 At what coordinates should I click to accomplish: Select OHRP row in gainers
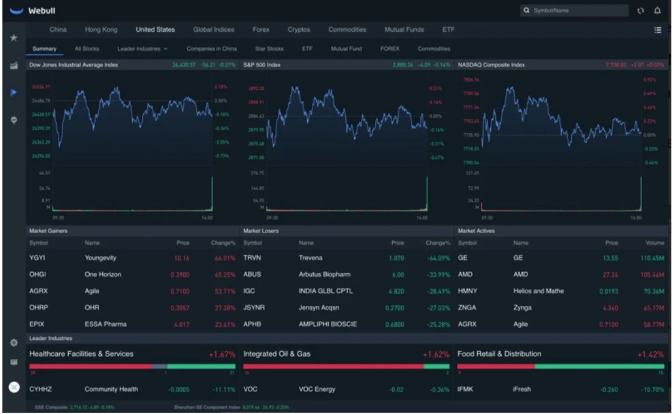pyautogui.click(x=132, y=308)
